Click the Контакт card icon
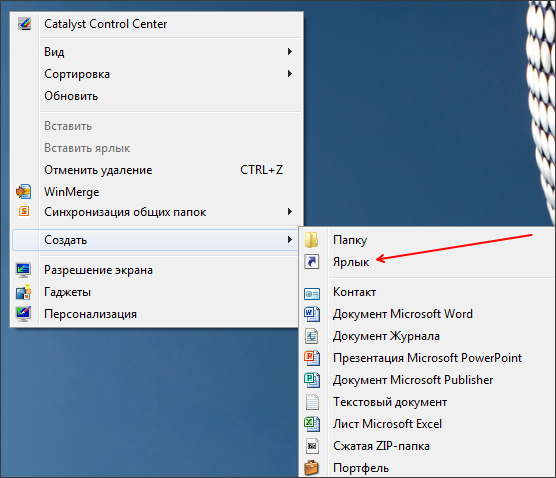 coord(312,294)
